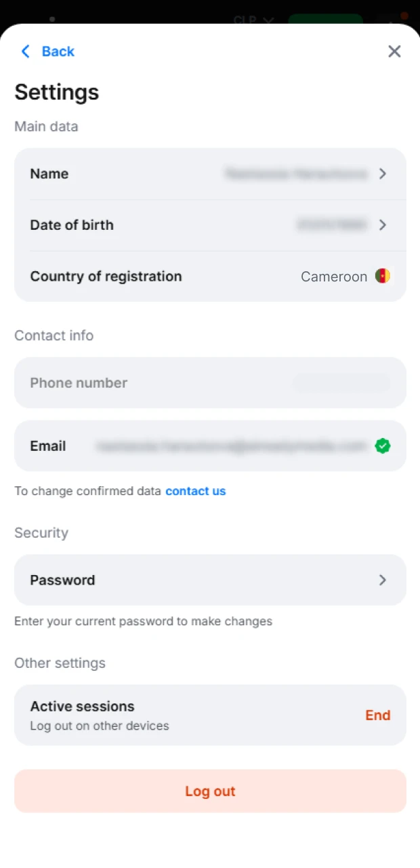Click the Cameroon flag icon
Viewport: 420px width, 868px height.
pos(383,276)
